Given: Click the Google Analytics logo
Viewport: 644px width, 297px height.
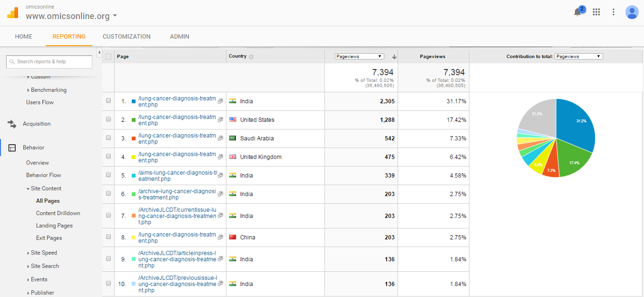Looking at the screenshot, I should pyautogui.click(x=13, y=13).
